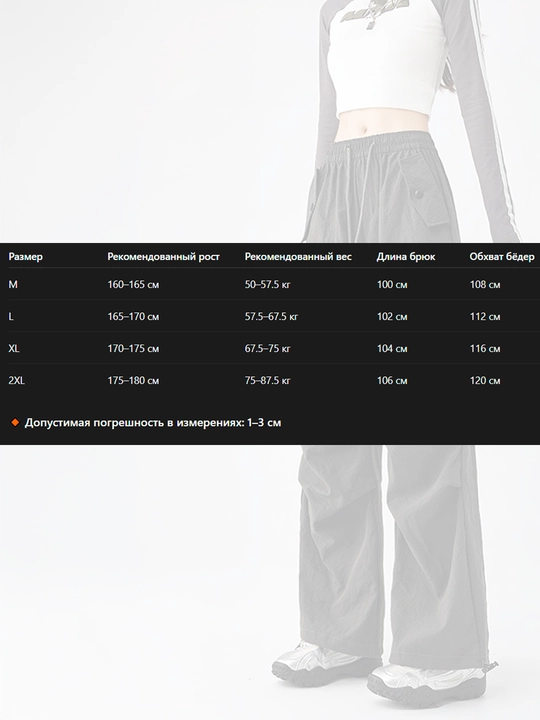Select size 2XL row label
The height and width of the screenshot is (720, 540).
tap(17, 380)
